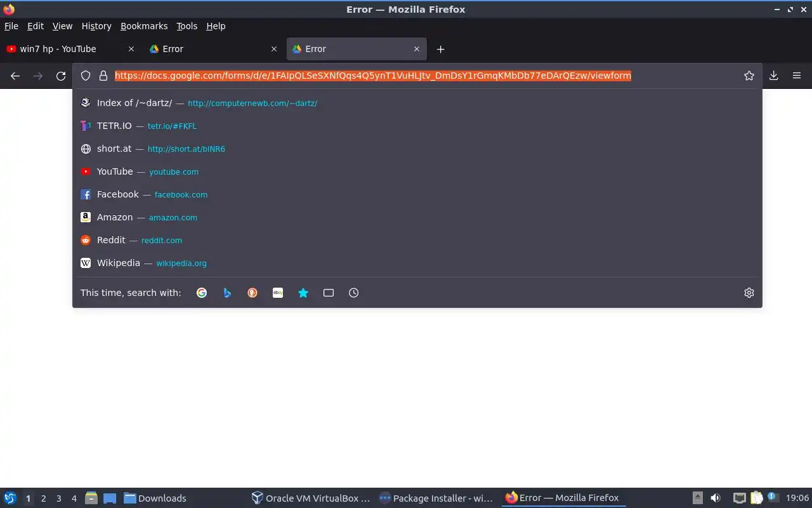Select the Amazon suggestion
This screenshot has height=508, width=812.
coord(417,217)
